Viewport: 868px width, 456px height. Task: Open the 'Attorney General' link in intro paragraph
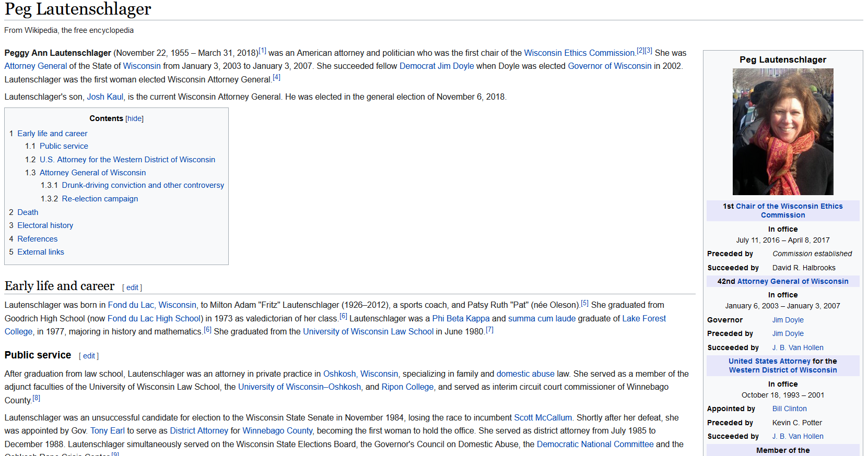pyautogui.click(x=36, y=66)
